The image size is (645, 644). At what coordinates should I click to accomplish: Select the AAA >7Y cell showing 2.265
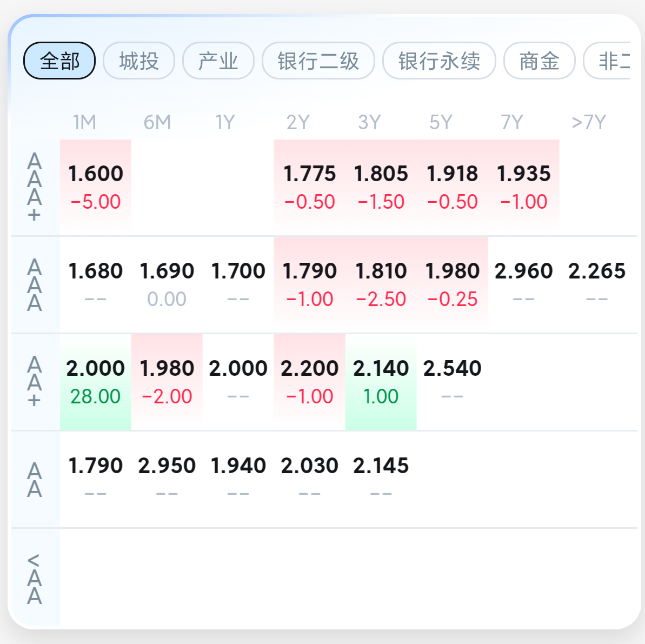tap(597, 285)
